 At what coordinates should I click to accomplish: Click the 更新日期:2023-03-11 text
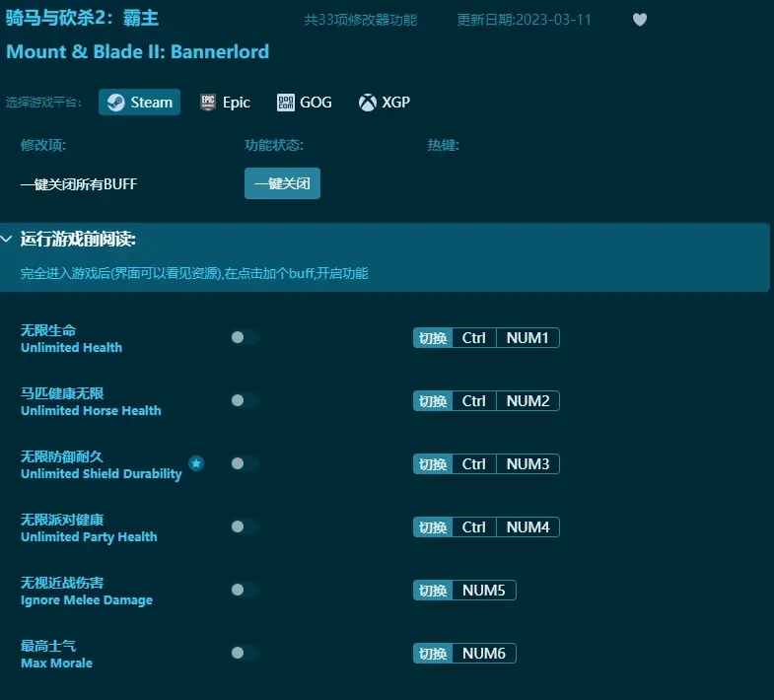(x=524, y=20)
